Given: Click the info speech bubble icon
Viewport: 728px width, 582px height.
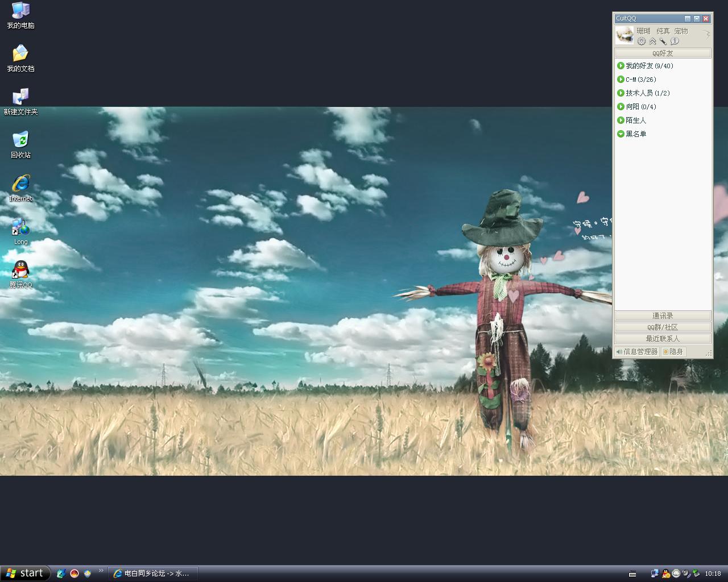Looking at the screenshot, I should coord(675,41).
